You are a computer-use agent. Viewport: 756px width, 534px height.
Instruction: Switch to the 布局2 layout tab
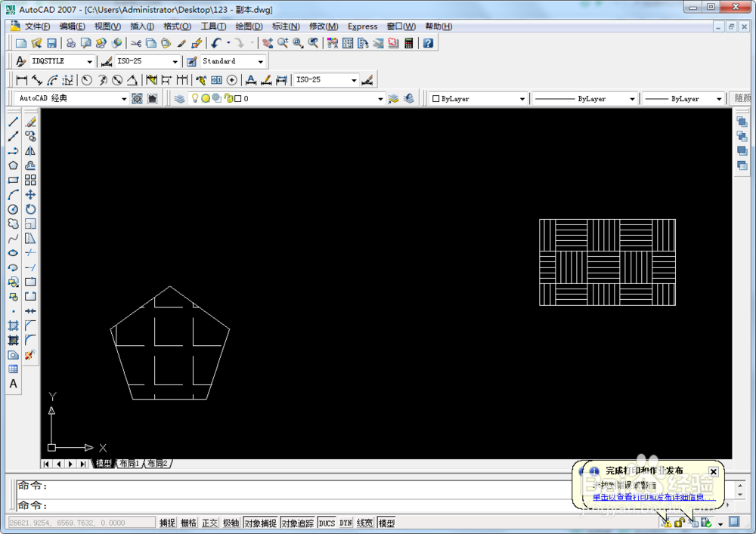coord(157,464)
